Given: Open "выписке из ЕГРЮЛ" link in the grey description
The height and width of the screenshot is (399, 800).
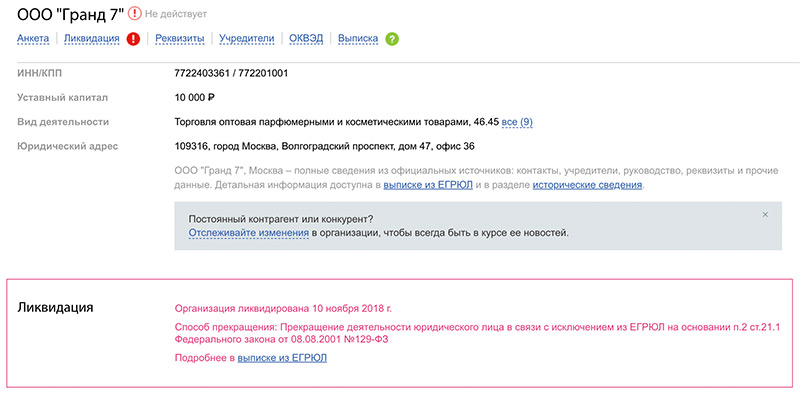Looking at the screenshot, I should pos(428,186).
